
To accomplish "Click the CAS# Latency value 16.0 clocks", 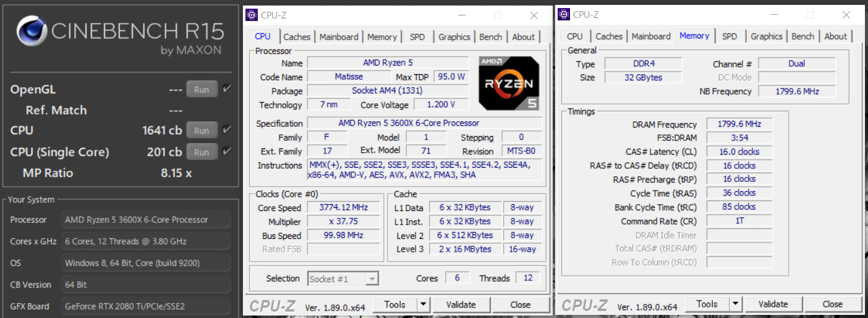I will (739, 152).
